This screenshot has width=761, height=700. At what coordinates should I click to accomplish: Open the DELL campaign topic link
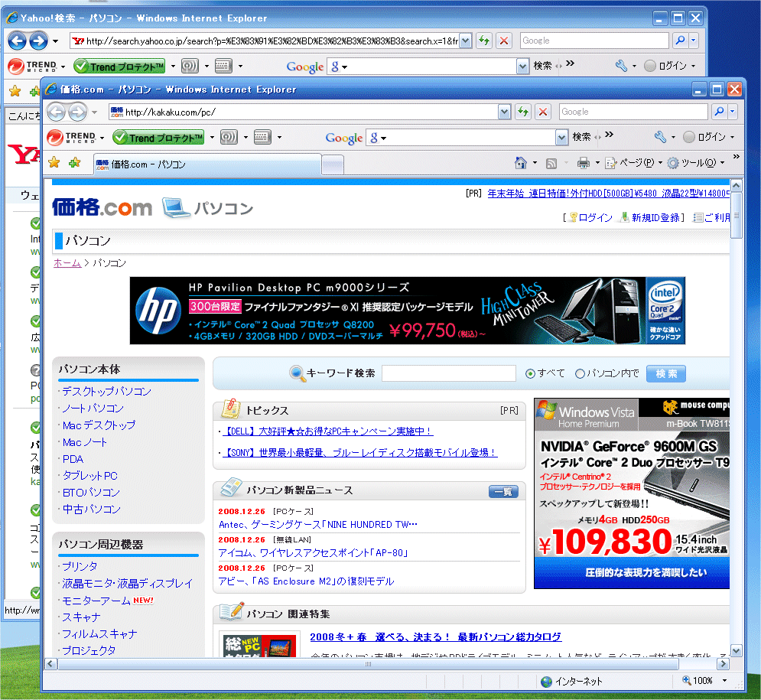[x=328, y=431]
